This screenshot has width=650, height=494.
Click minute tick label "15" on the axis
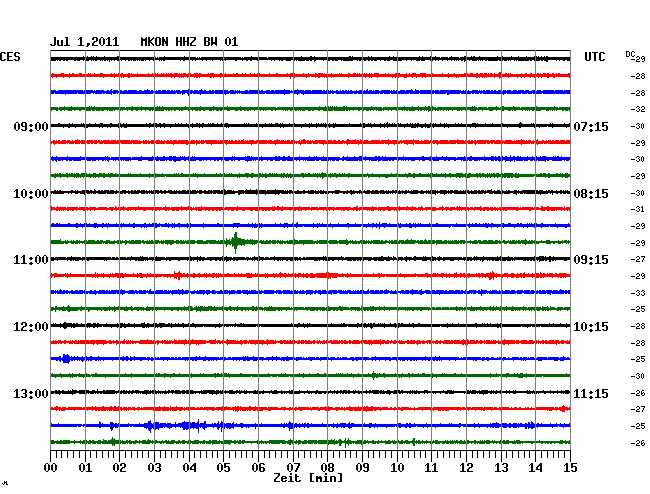[570, 467]
